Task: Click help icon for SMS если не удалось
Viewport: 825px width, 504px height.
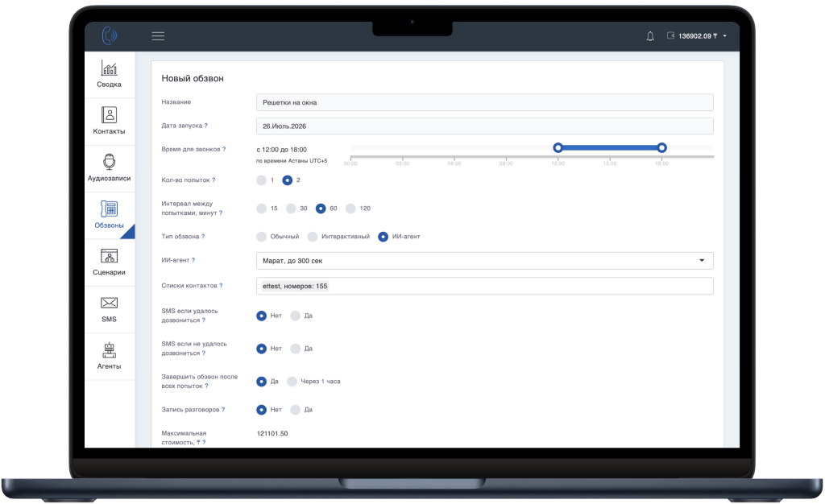Action: click(x=204, y=353)
